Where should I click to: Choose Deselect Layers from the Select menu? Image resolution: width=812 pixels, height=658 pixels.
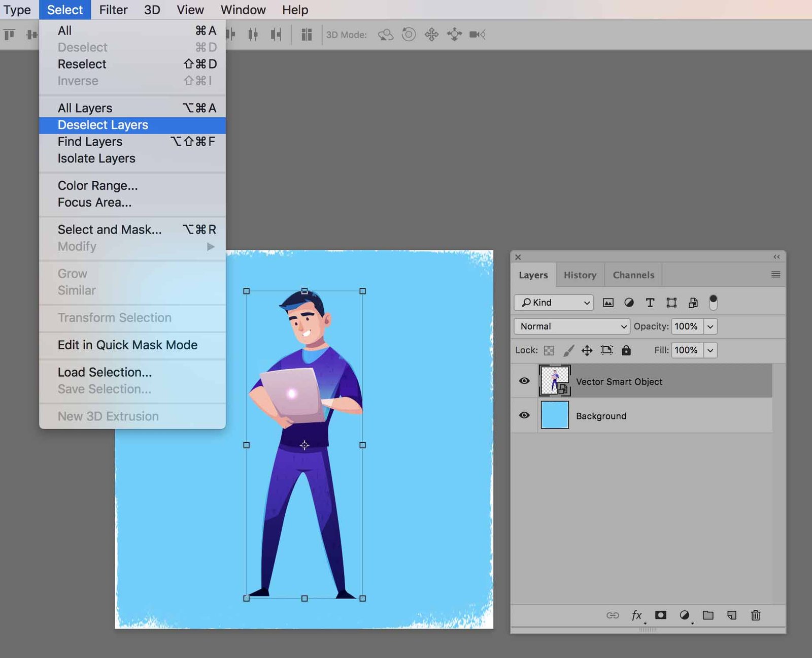click(103, 124)
